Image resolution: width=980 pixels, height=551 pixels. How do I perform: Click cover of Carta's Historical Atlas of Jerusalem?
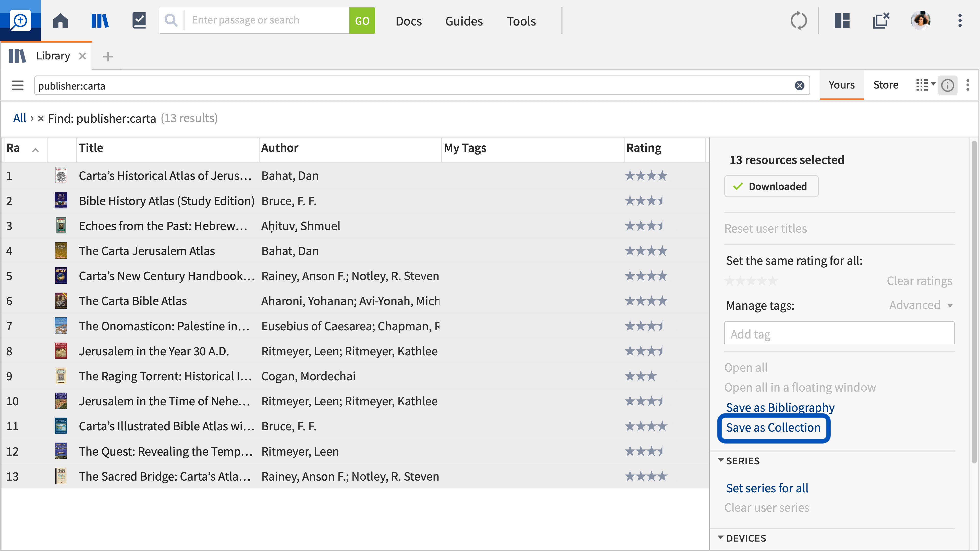tap(61, 176)
